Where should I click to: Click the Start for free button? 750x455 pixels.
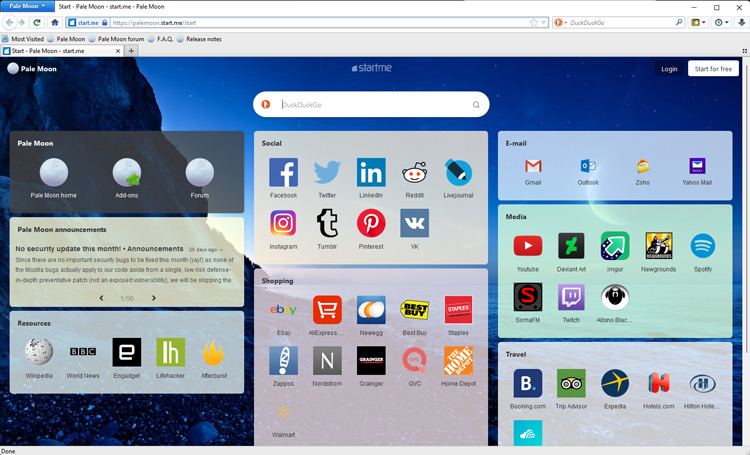pyautogui.click(x=713, y=69)
